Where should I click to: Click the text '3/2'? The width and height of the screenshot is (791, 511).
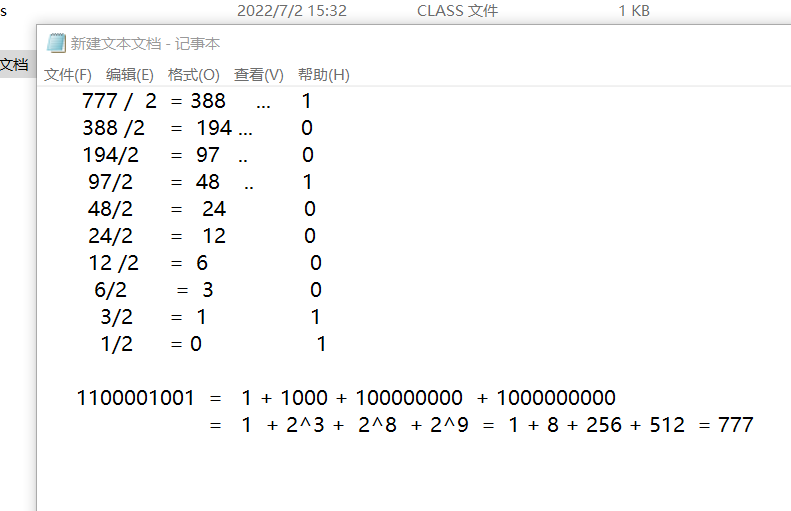(117, 317)
